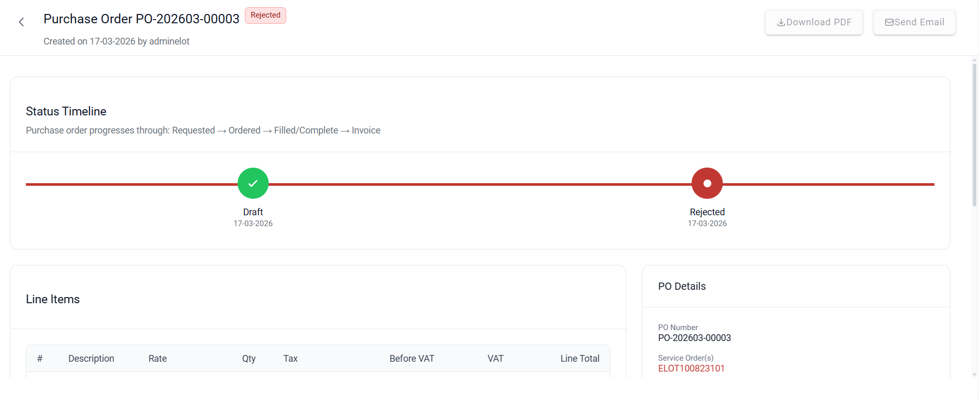Click the Draft label under timeline
This screenshot has width=980, height=400.
tap(253, 212)
